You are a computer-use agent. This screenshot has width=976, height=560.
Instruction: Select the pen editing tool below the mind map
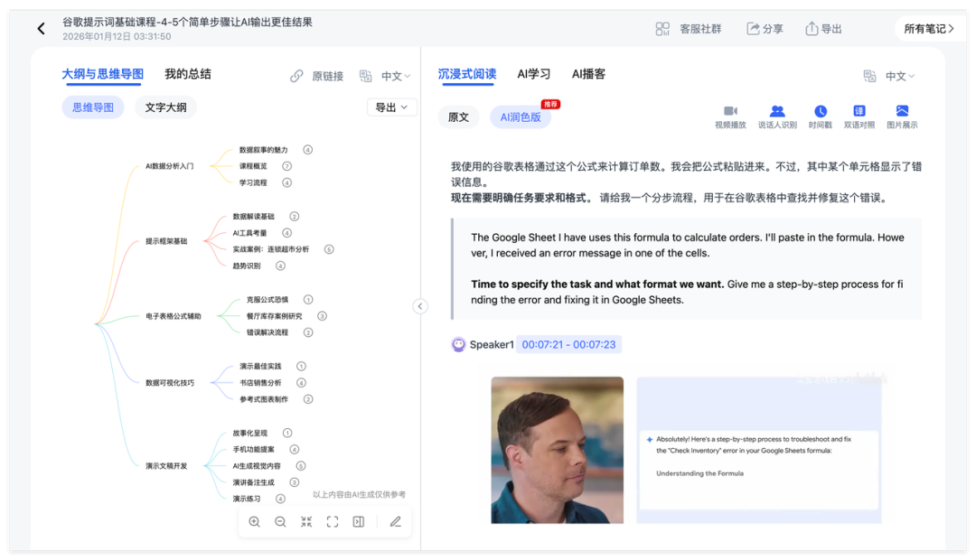tap(396, 521)
